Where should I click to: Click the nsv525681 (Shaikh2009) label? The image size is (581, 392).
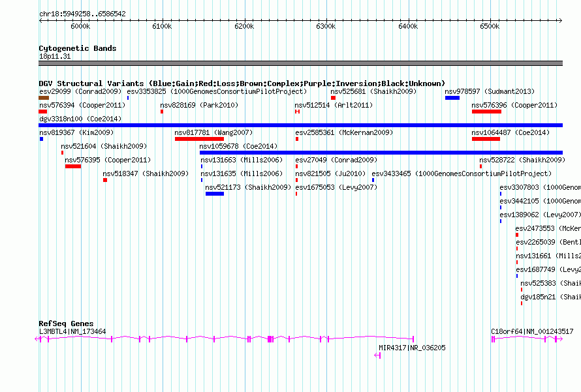coord(373,91)
